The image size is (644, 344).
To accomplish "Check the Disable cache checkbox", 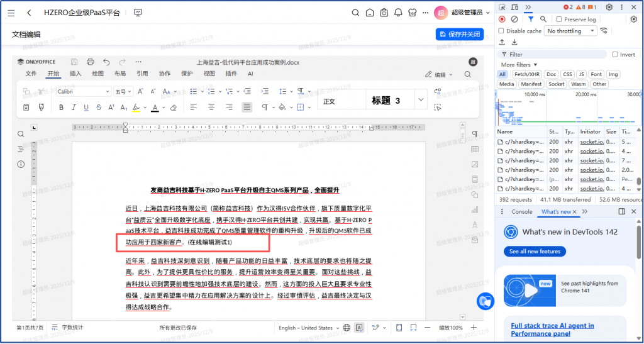I will 502,31.
